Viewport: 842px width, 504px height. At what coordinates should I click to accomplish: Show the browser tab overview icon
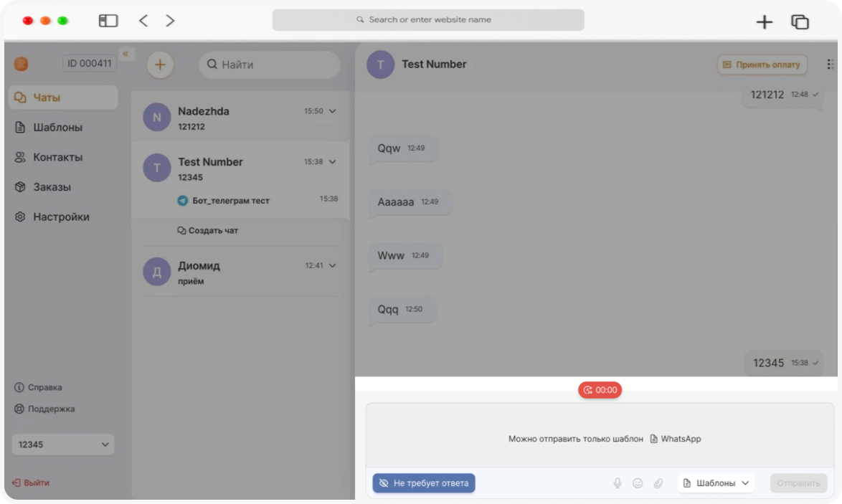pyautogui.click(x=800, y=22)
